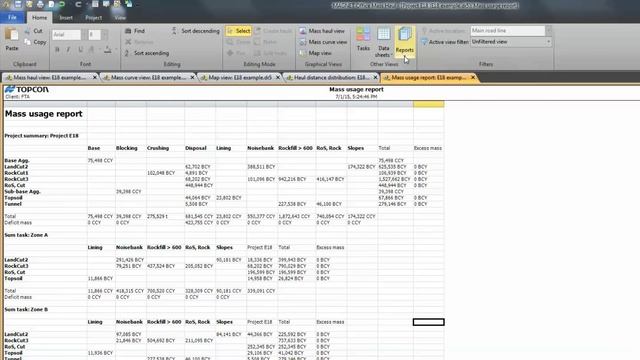This screenshot has width=640, height=360.
Task: Click the Cut button
Action: pyautogui.click(x=33, y=31)
